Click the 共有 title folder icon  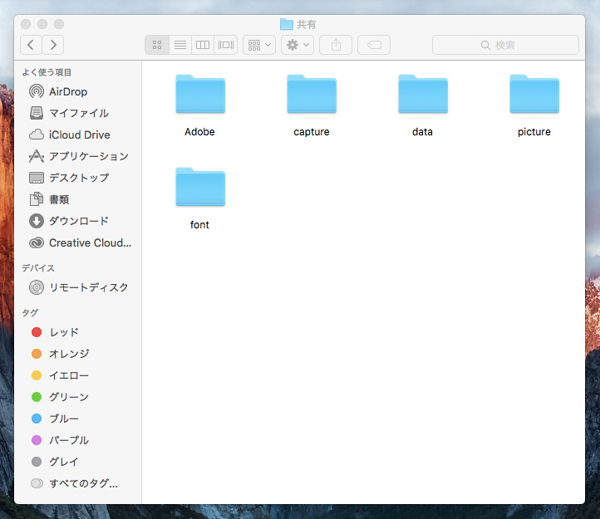[x=286, y=24]
